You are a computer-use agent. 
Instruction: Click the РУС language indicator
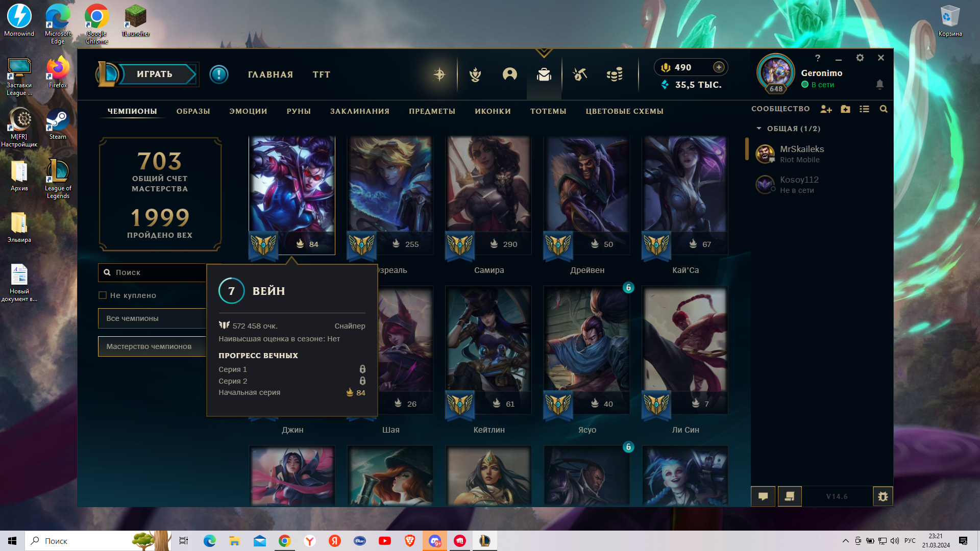[910, 541]
